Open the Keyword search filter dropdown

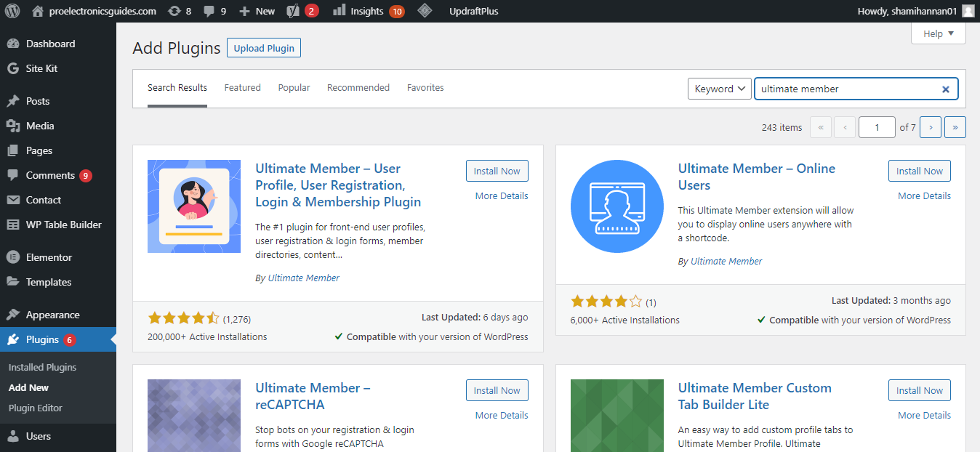point(719,89)
